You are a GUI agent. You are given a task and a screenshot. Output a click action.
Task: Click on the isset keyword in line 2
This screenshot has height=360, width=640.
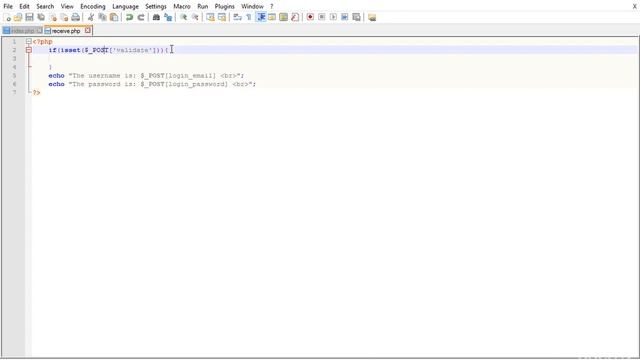[71, 50]
